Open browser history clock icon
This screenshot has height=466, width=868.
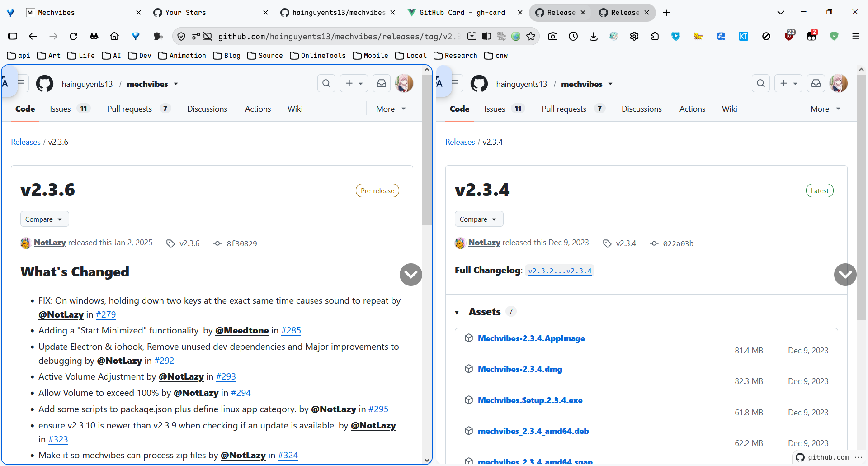573,36
